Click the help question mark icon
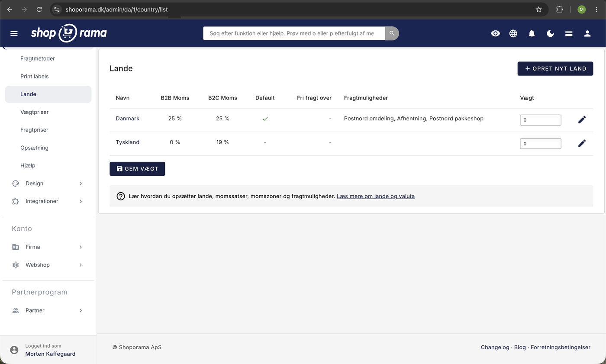This screenshot has height=364, width=606. [121, 196]
